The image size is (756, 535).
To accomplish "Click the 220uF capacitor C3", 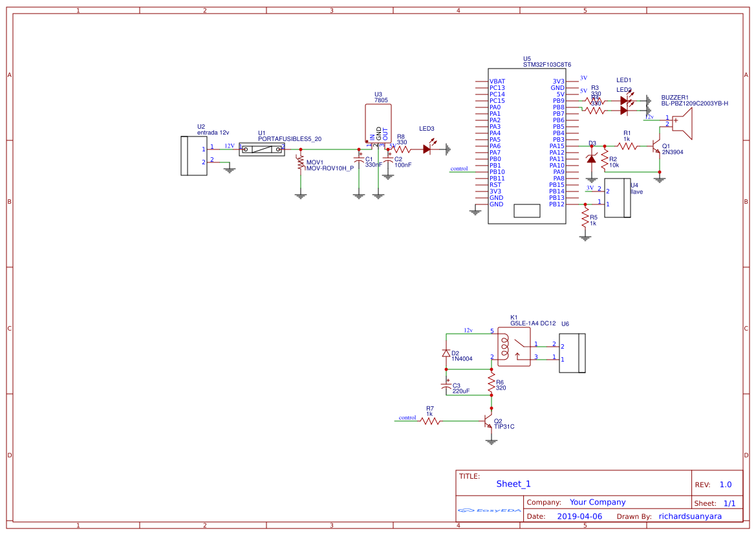I will [446, 385].
